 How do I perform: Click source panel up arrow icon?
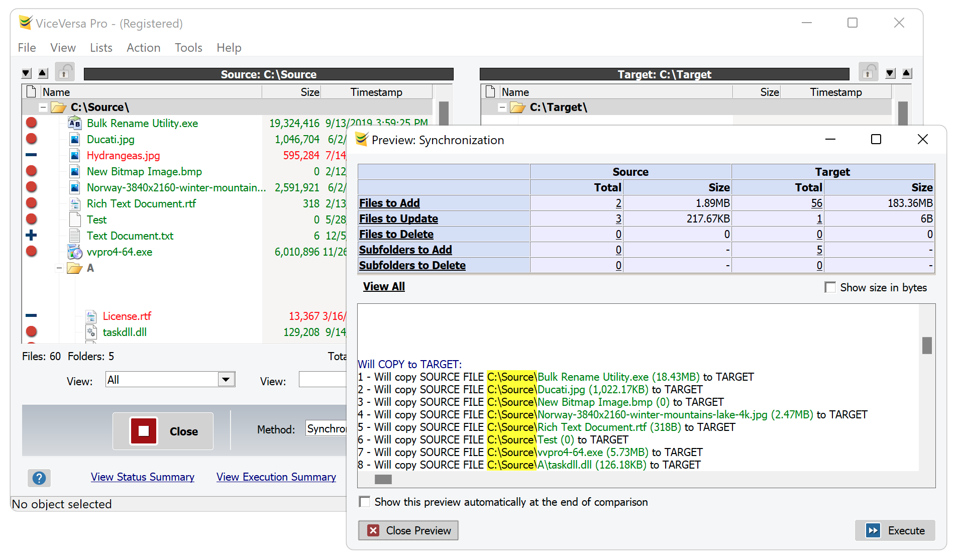43,73
